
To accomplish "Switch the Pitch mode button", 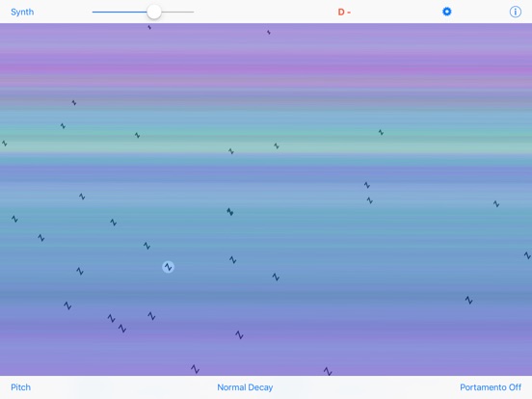I will [20, 387].
